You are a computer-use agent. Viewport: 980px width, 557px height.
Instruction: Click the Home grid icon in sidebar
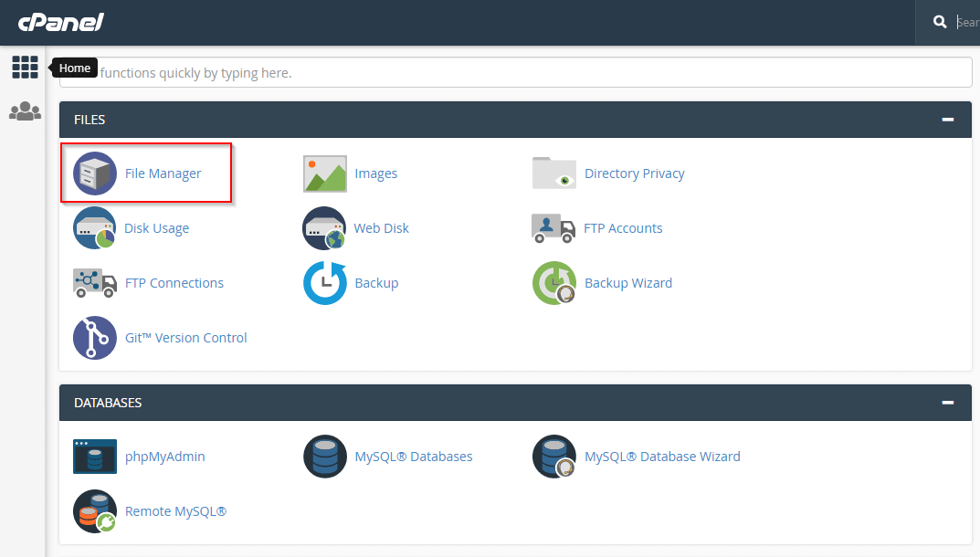coord(25,67)
